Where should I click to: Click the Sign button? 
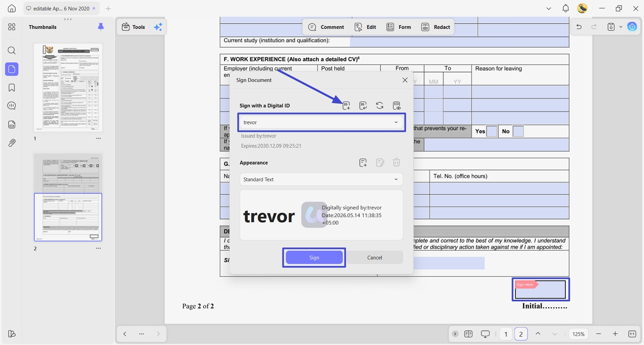(314, 258)
